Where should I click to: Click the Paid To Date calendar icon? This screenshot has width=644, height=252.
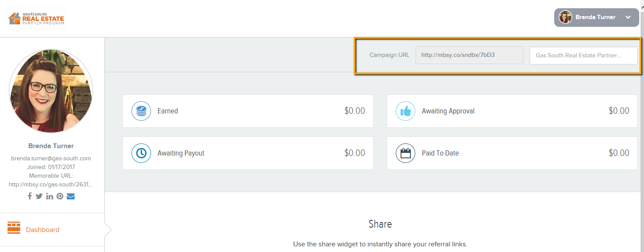point(405,153)
